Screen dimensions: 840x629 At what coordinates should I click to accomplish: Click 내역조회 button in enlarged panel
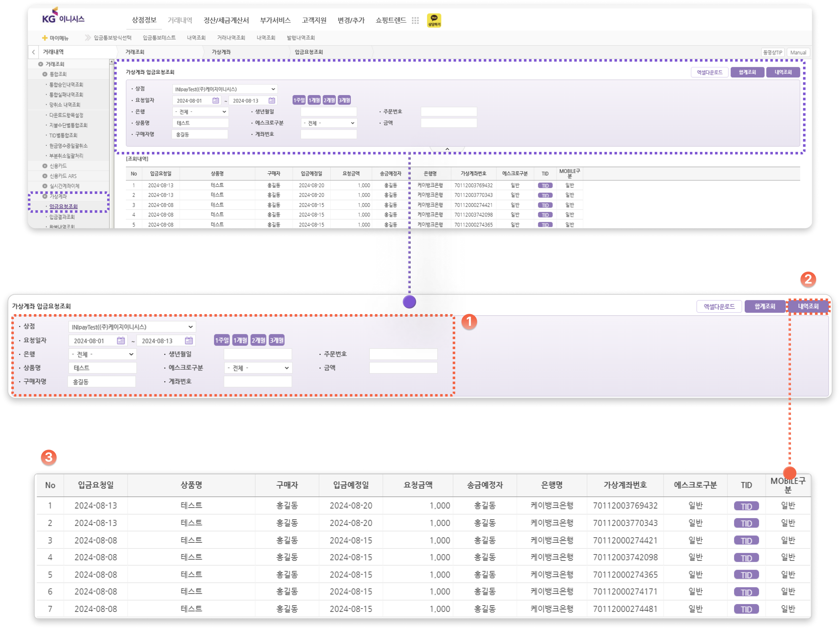tap(808, 306)
